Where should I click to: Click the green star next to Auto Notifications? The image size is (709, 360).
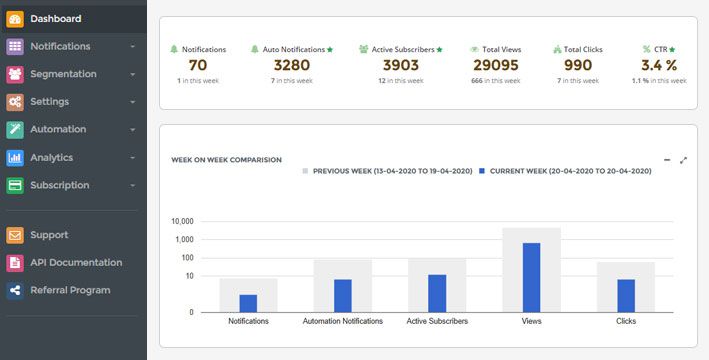click(x=330, y=49)
